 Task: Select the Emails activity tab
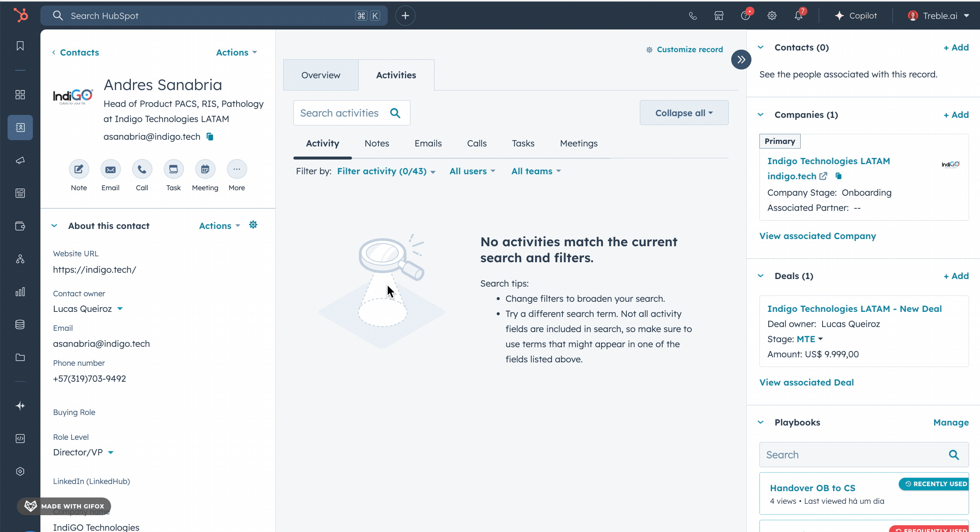[x=428, y=144]
